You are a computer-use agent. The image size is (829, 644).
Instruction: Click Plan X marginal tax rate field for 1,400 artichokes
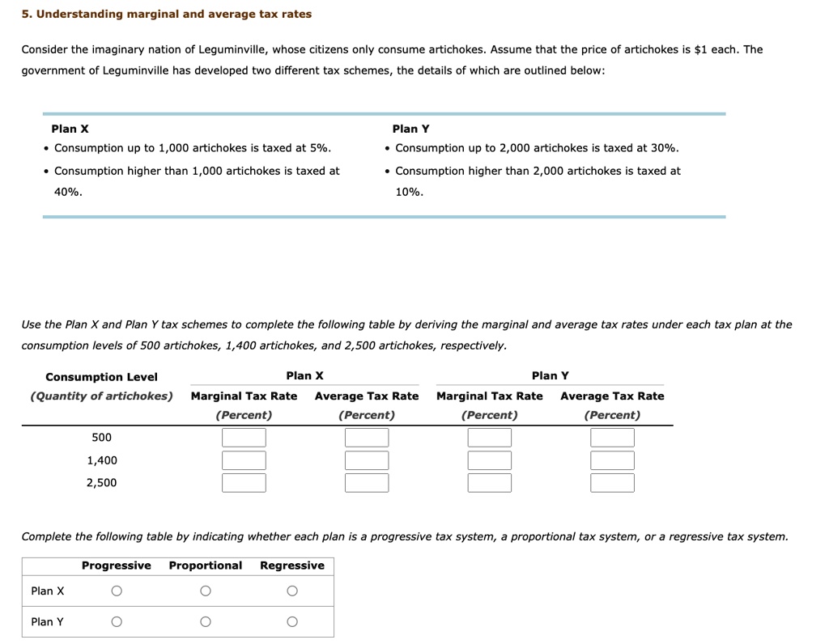click(244, 460)
